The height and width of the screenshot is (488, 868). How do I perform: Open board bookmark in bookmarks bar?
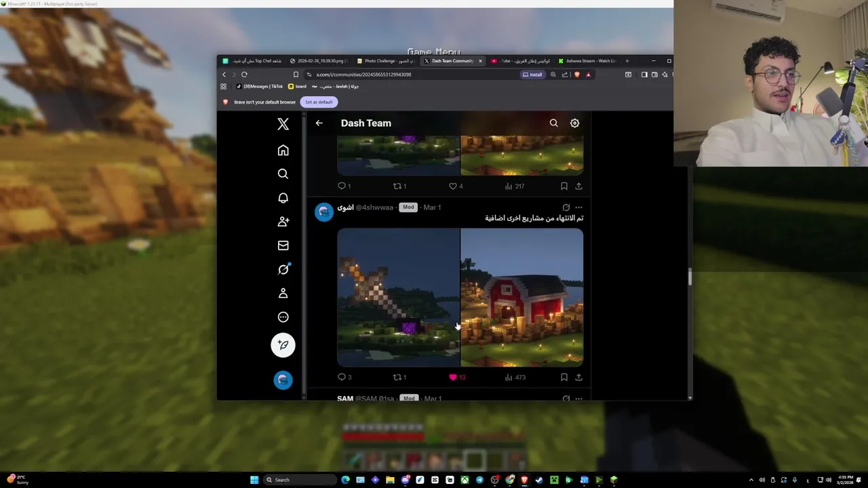(298, 87)
